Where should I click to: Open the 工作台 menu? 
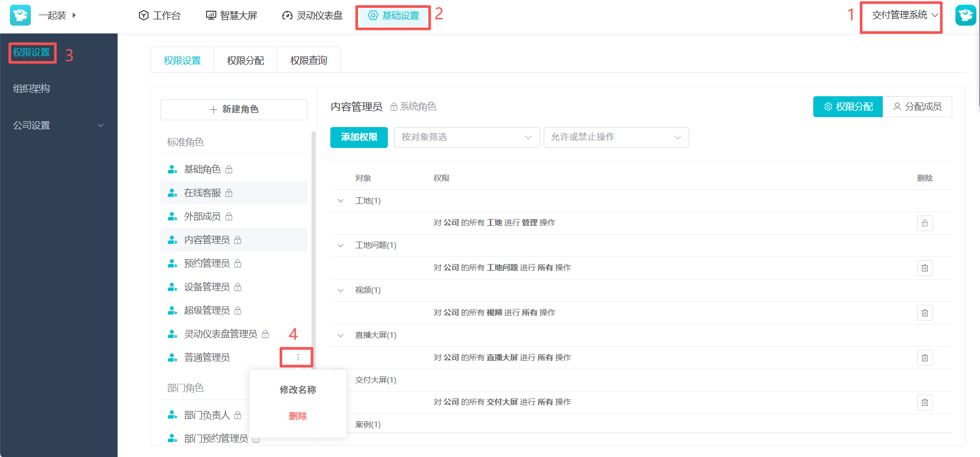159,16
